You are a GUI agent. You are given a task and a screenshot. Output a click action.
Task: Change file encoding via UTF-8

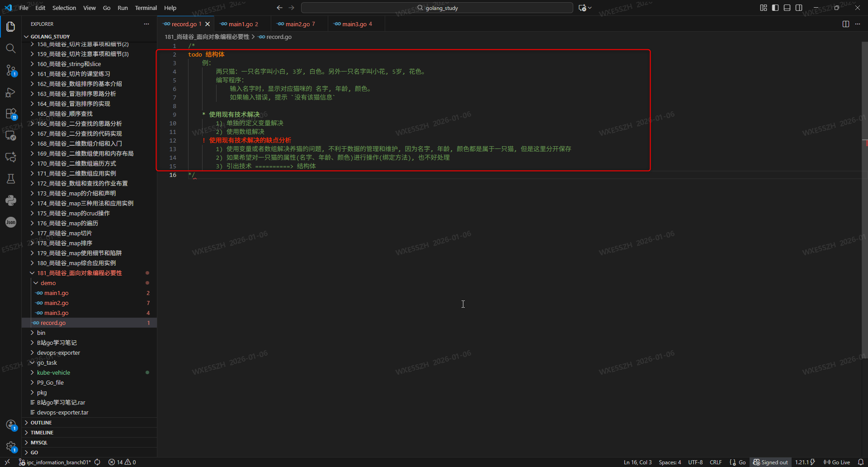coord(695,462)
